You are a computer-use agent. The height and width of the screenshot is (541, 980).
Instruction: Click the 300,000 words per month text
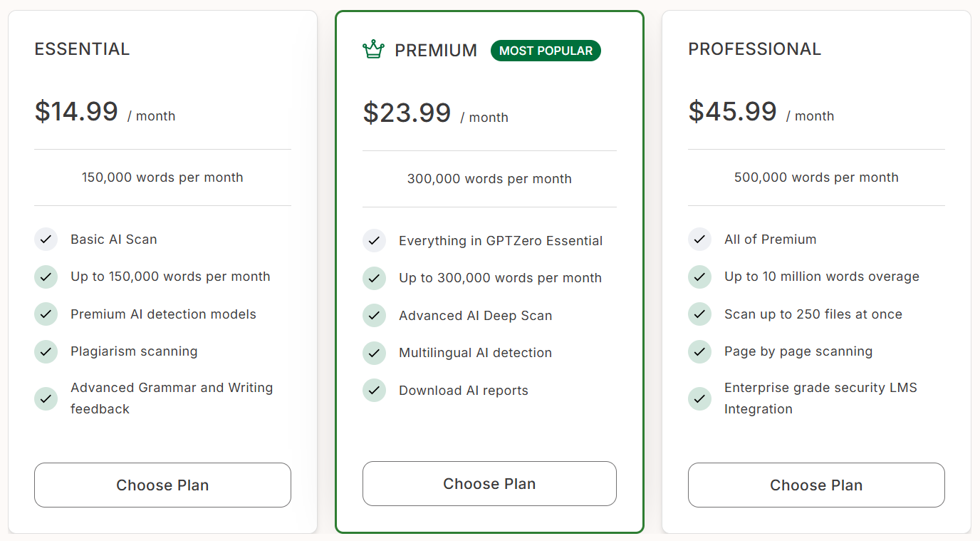tap(489, 179)
